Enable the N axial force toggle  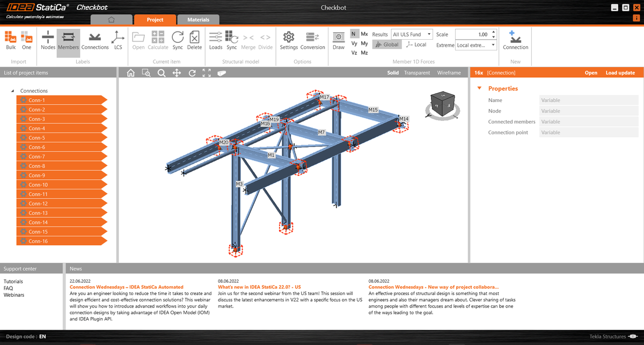click(353, 33)
